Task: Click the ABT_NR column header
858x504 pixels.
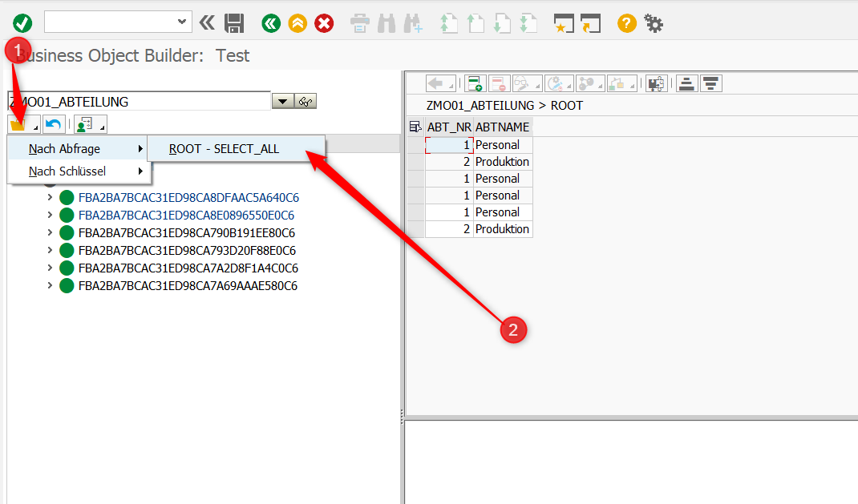Action: [449, 127]
